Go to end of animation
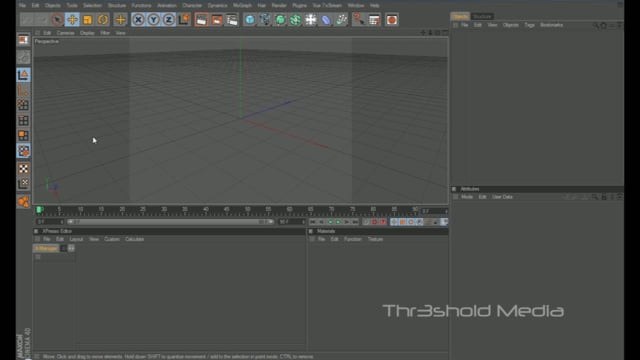 pos(355,222)
